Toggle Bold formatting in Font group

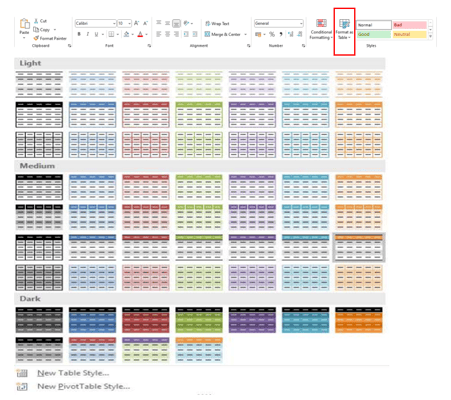[79, 34]
